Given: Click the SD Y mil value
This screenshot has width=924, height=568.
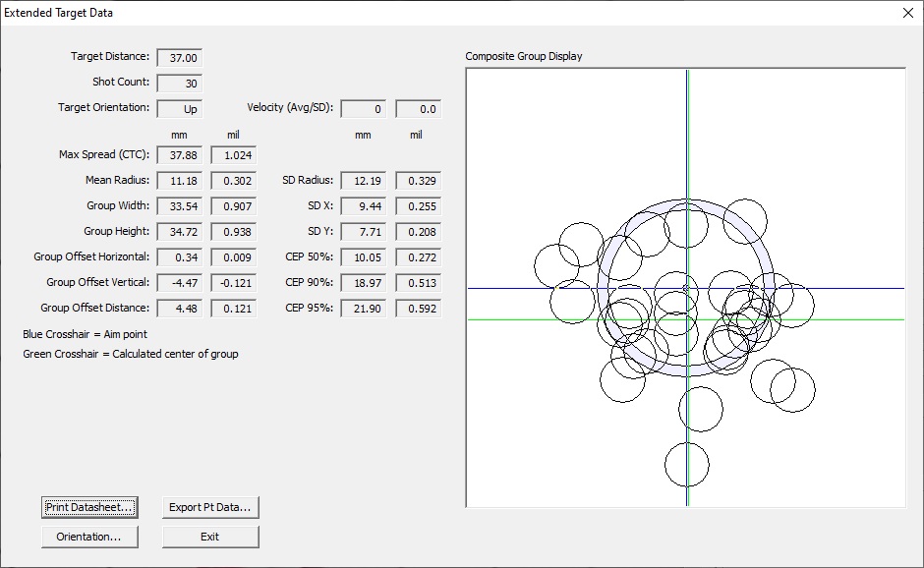Looking at the screenshot, I should [x=419, y=232].
